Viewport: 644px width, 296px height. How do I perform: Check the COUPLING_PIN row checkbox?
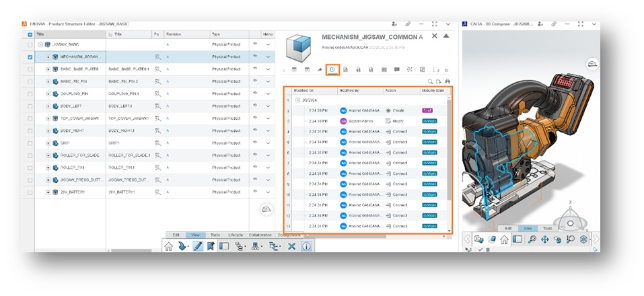tap(30, 94)
